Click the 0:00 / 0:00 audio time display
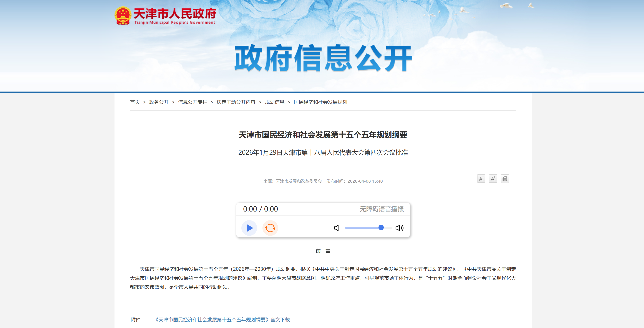The width and height of the screenshot is (644, 328). tap(260, 209)
